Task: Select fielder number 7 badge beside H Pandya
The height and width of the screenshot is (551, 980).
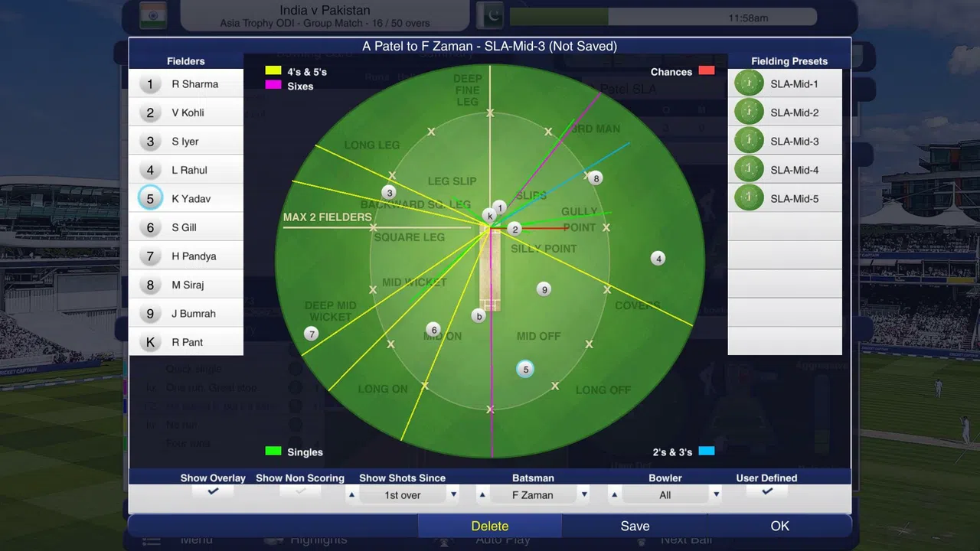Action: [x=150, y=256]
